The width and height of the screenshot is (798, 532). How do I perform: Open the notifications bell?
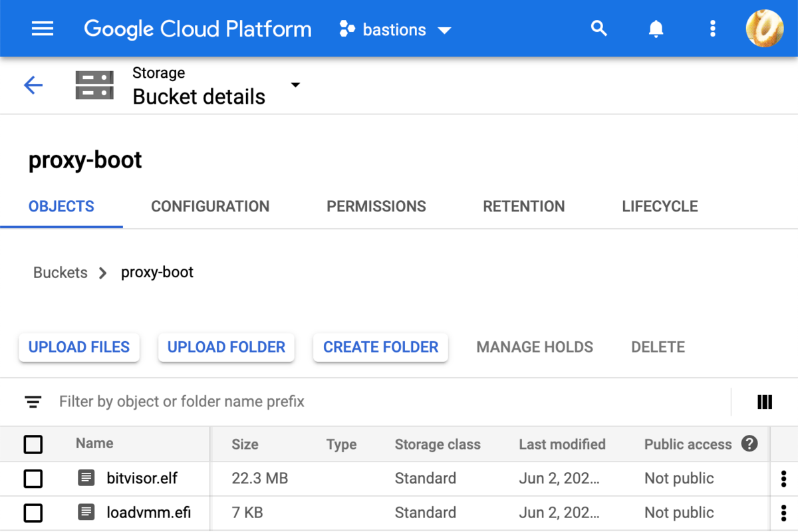point(656,29)
